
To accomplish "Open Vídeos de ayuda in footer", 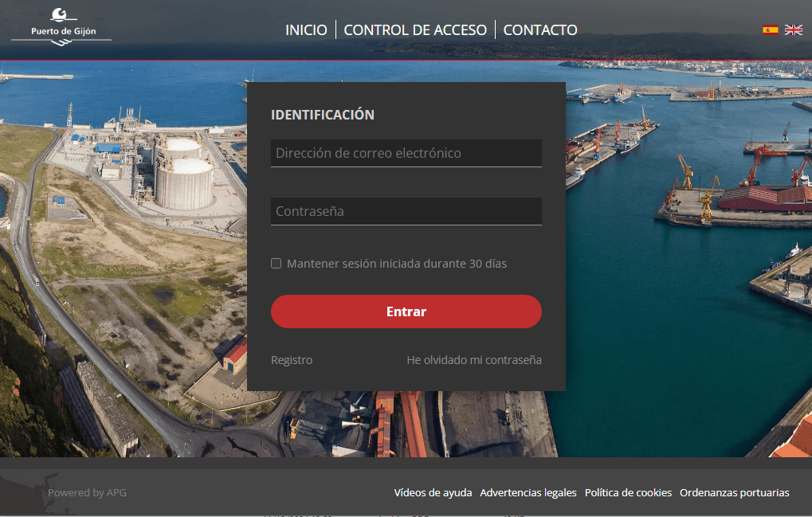I will point(433,492).
